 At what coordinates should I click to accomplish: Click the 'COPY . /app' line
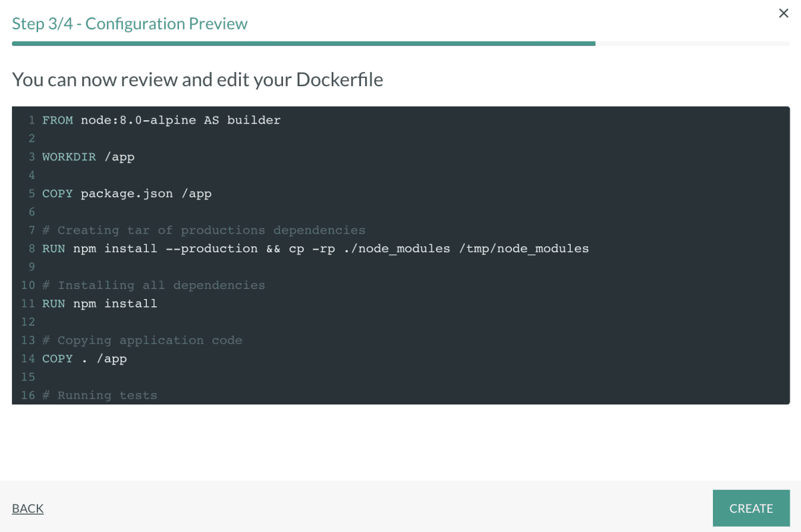coord(84,358)
